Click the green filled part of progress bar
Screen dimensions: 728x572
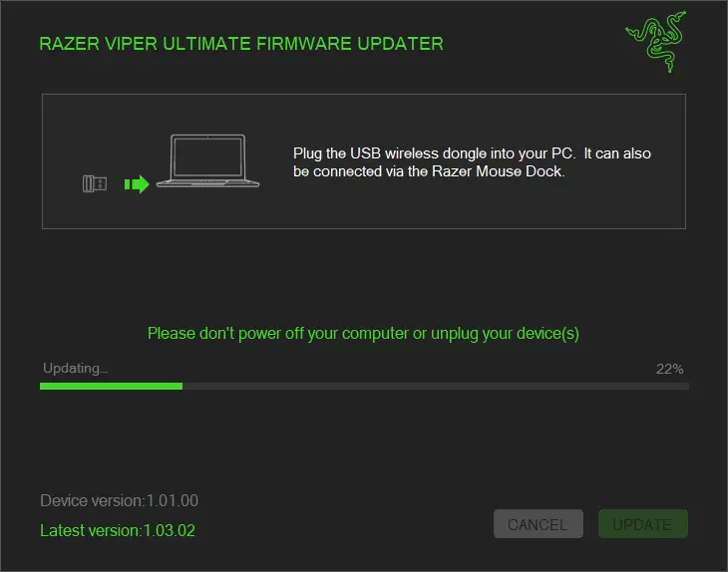[x=111, y=386]
